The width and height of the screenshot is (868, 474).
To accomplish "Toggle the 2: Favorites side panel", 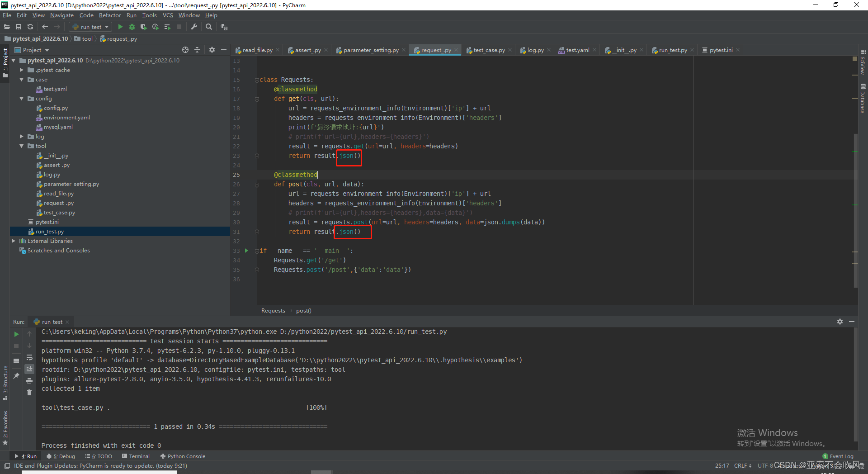I will (5, 428).
